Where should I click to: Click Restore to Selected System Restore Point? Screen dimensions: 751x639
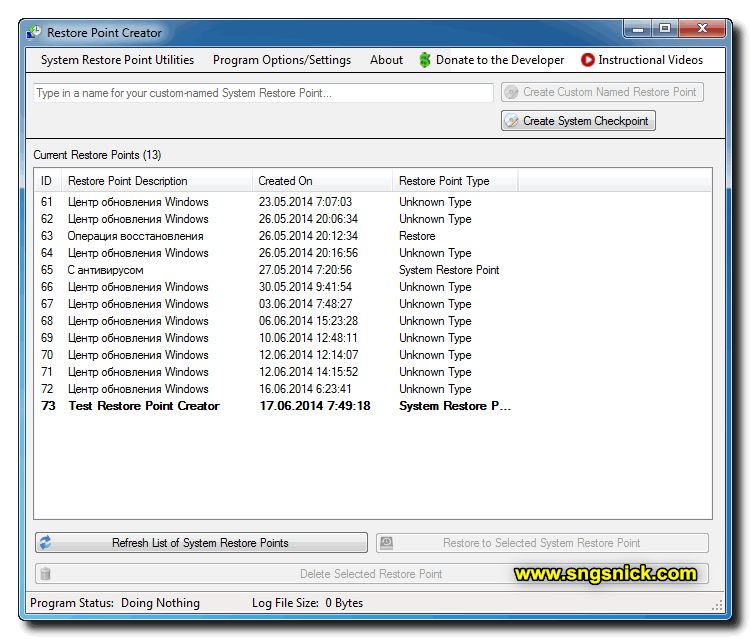(542, 543)
